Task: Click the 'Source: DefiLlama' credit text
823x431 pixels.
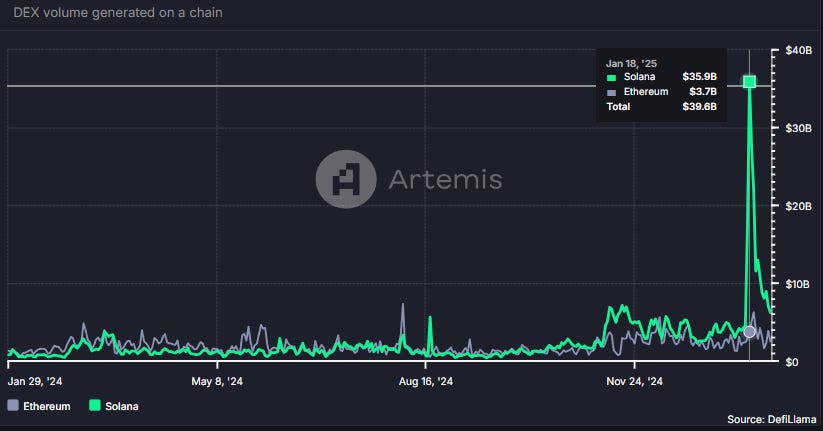Action: 772,419
